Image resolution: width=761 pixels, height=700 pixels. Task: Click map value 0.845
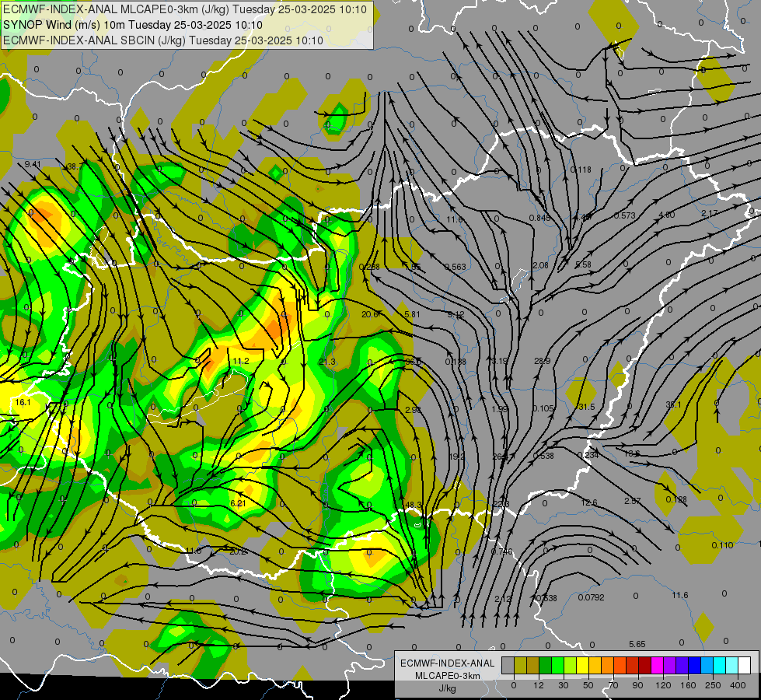539,218
